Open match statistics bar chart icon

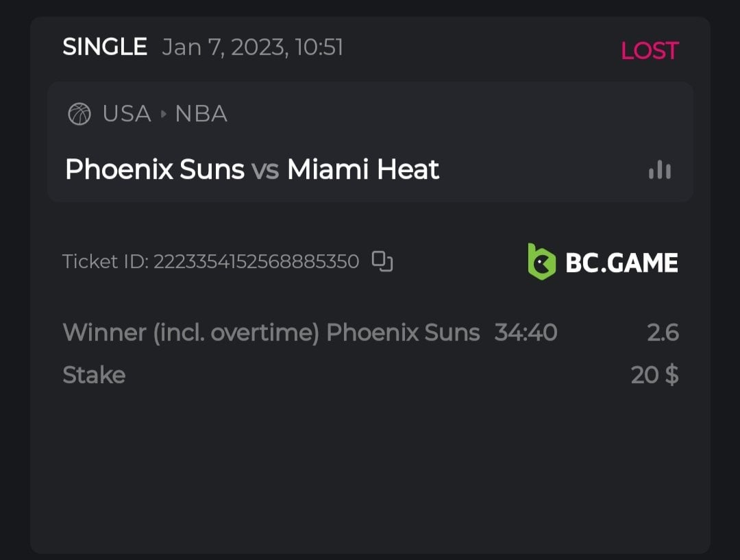click(x=659, y=170)
